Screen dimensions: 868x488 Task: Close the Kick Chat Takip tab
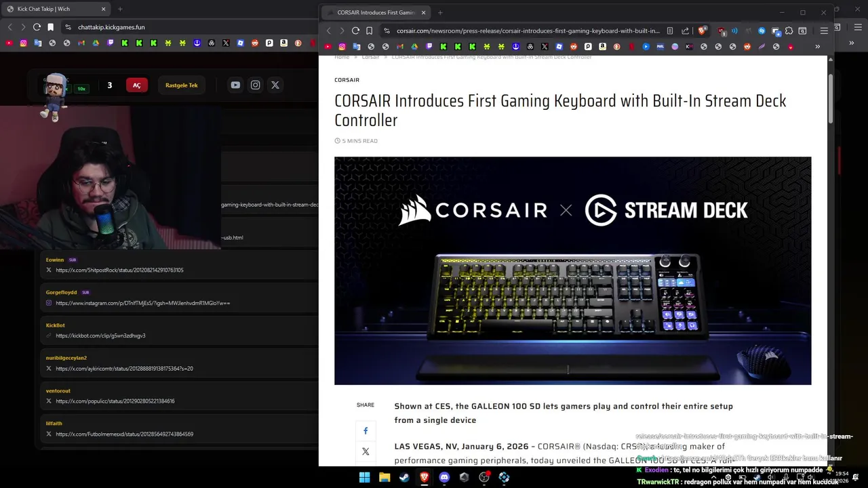tap(103, 9)
